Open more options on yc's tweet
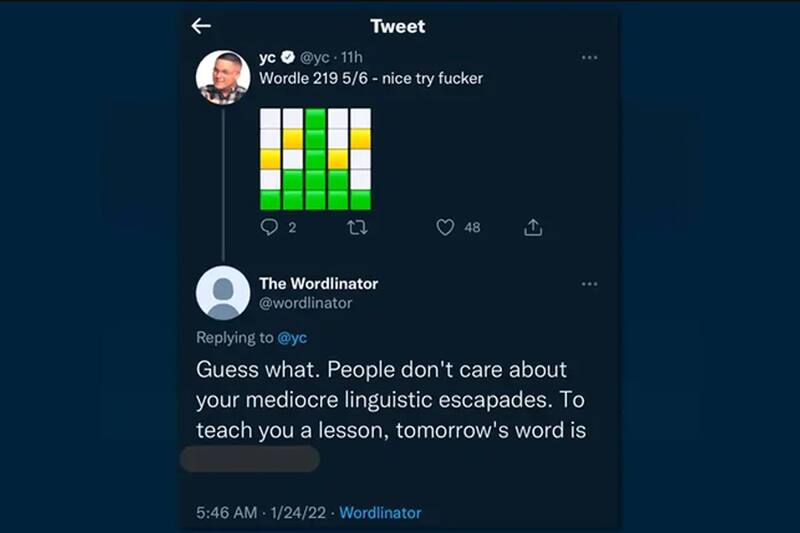Viewport: 800px width, 533px height. click(589, 58)
